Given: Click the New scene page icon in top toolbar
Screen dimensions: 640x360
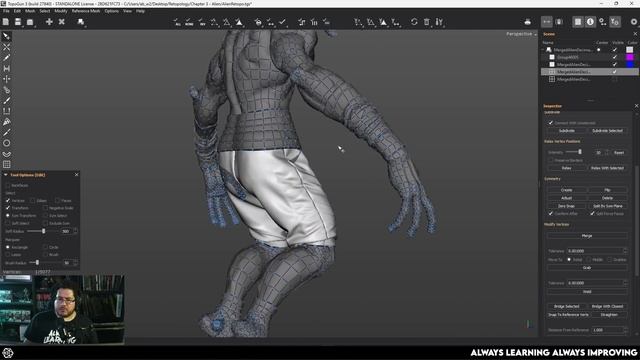Looking at the screenshot, I should (x=6, y=22).
